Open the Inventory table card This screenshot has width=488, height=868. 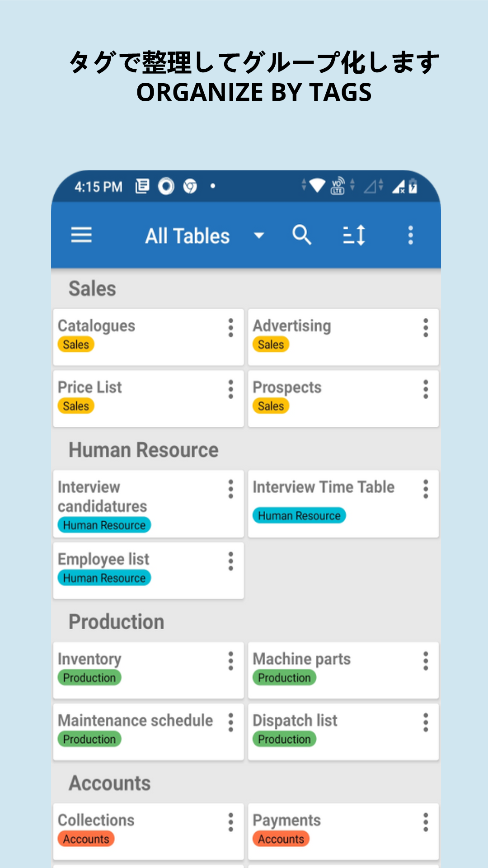[x=149, y=670]
